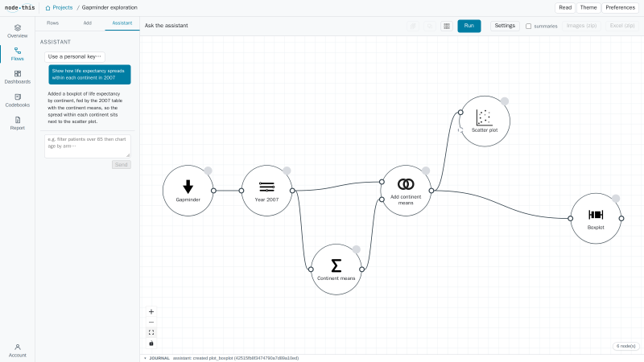
Task: Click the status dot on Continent means node
Action: coord(357,249)
